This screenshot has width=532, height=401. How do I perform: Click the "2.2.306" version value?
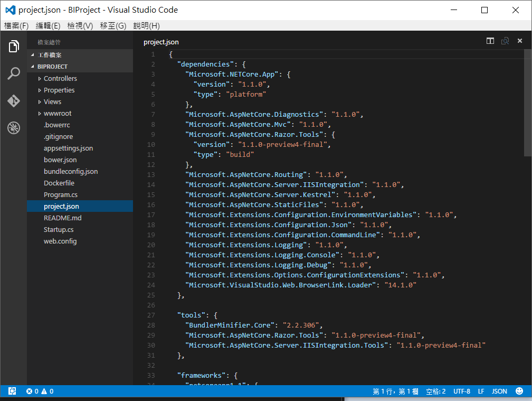(301, 325)
